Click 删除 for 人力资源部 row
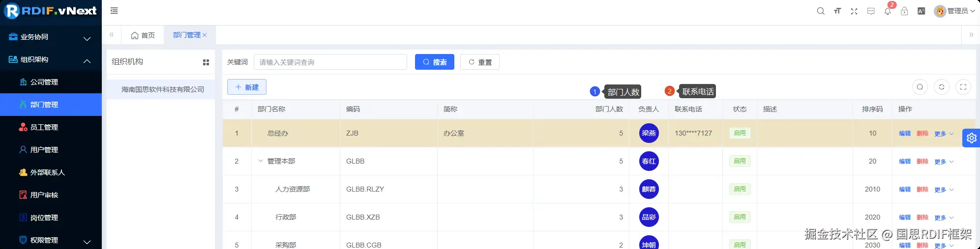Screen dimensions: 980x249 tap(922, 189)
